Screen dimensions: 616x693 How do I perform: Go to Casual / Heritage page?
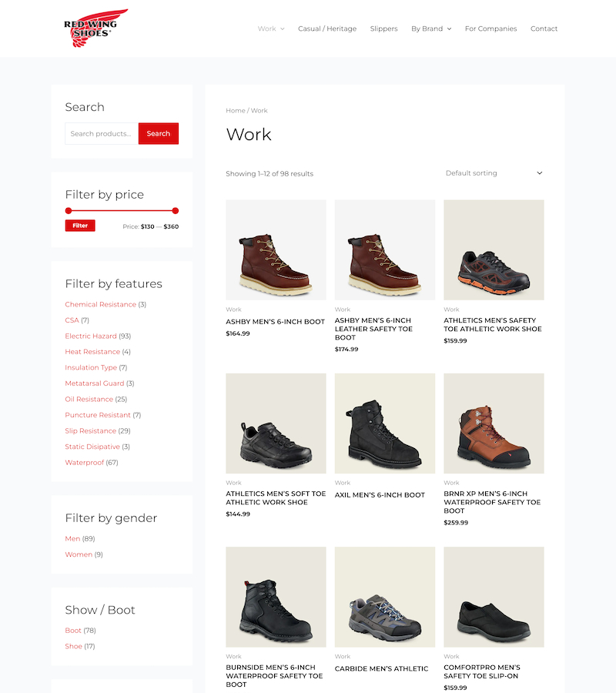pyautogui.click(x=327, y=28)
